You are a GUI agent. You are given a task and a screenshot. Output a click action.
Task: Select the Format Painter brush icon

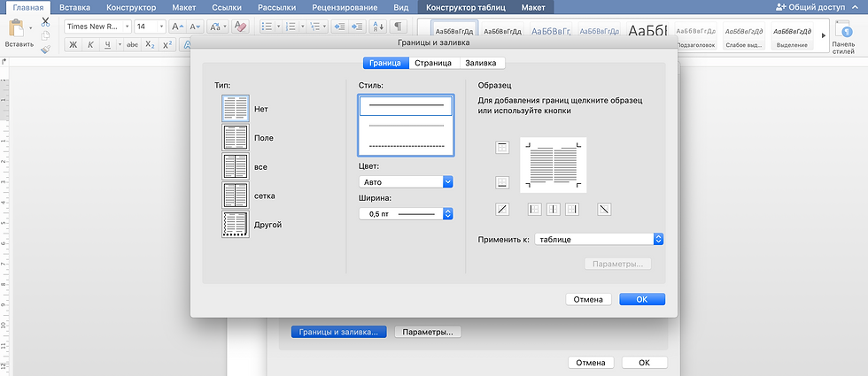[45, 49]
